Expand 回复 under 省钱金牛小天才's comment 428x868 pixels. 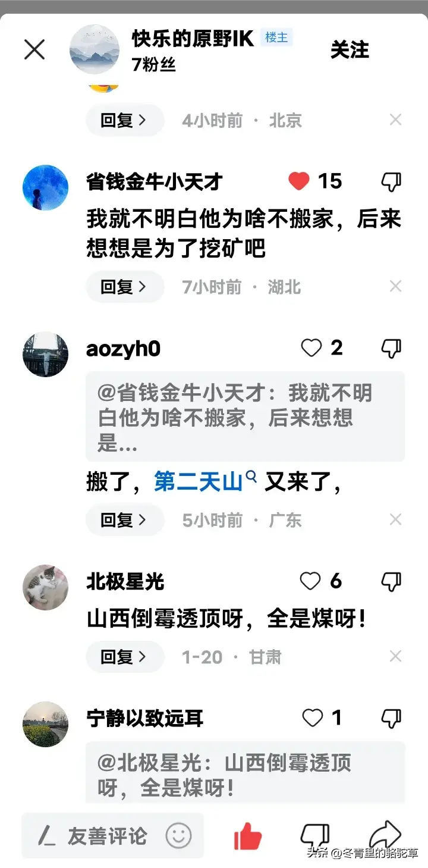(x=124, y=287)
